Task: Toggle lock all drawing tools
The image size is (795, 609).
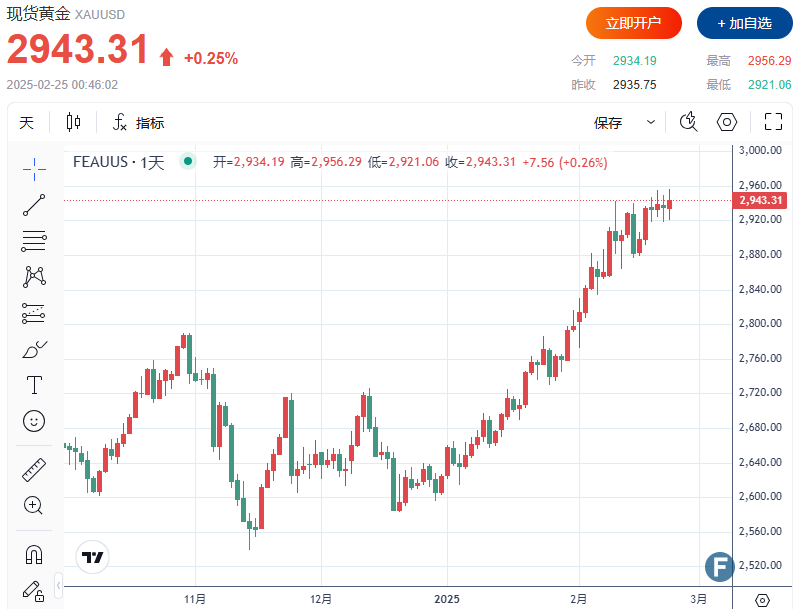Action: tap(34, 589)
